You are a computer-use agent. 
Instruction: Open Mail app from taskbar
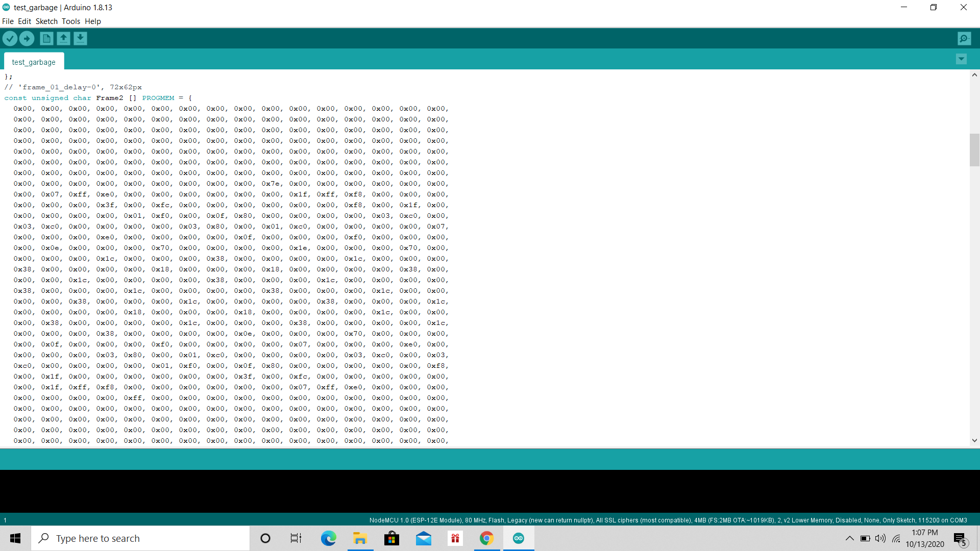[424, 538]
